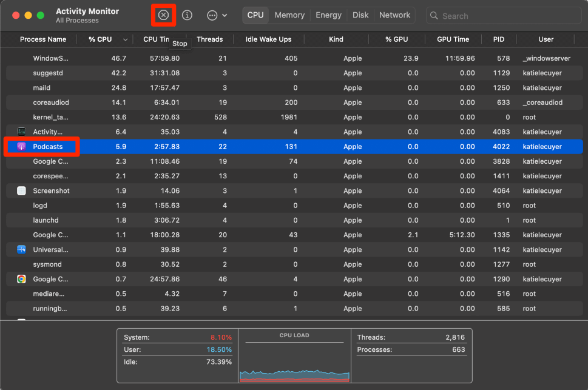The image size is (588, 390).
Task: Open the process Info inspector button
Action: pos(187,15)
